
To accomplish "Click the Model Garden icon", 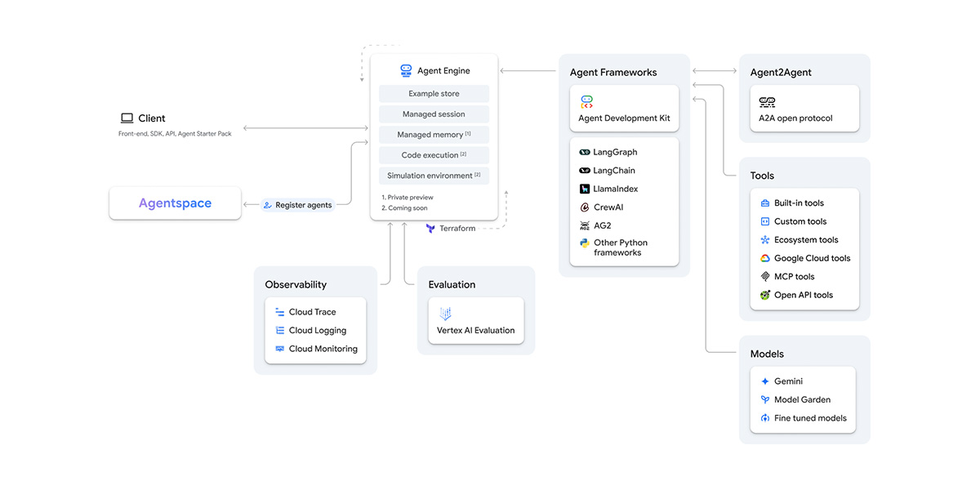I will 765,399.
